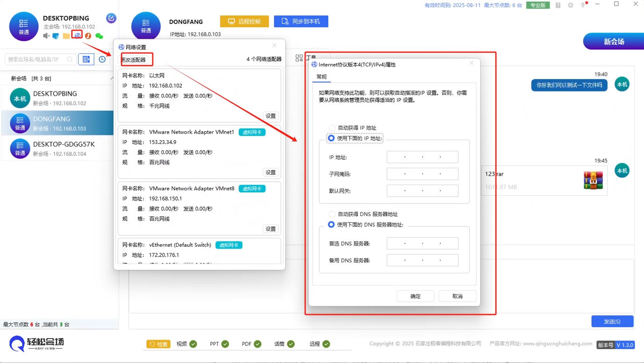The width and height of the screenshot is (644, 363).
Task: Click the 远程控制 button
Action: [x=244, y=21]
